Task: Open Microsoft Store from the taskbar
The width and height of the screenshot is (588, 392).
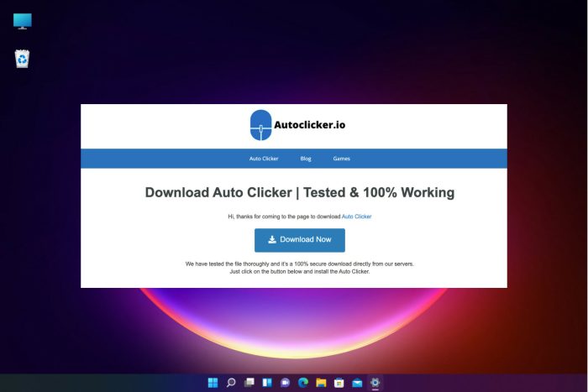Action: (x=339, y=383)
